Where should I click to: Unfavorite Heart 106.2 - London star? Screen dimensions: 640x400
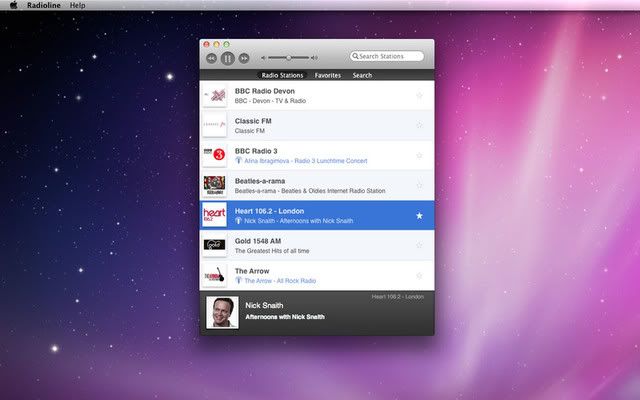[419, 216]
